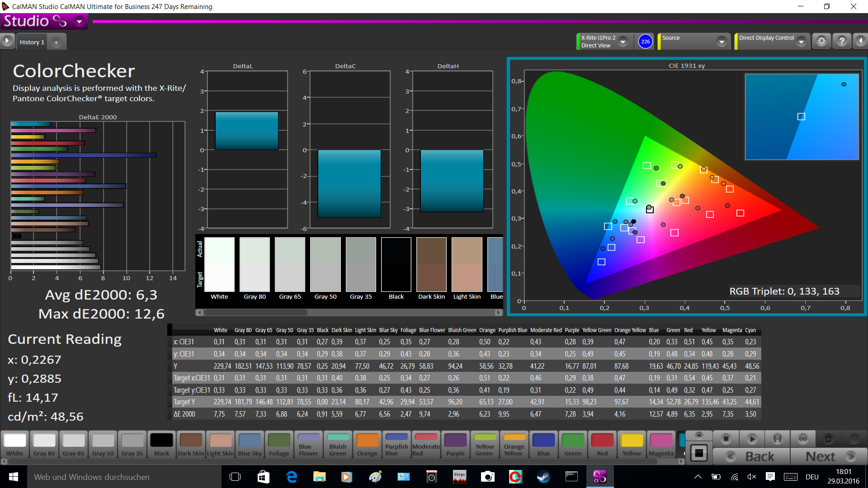Click the Next button
The image size is (868, 488).
[x=828, y=456]
